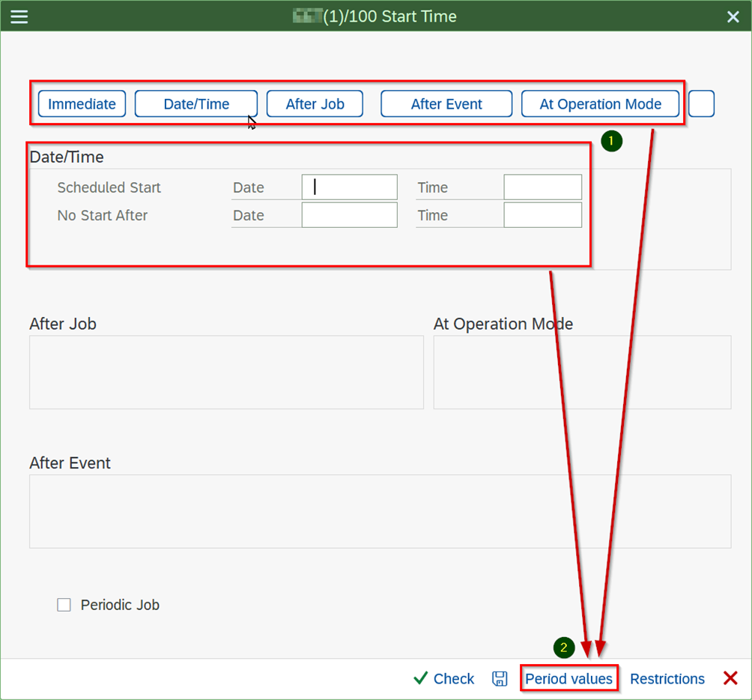
Task: Click inside the After Job group box
Action: [x=226, y=372]
